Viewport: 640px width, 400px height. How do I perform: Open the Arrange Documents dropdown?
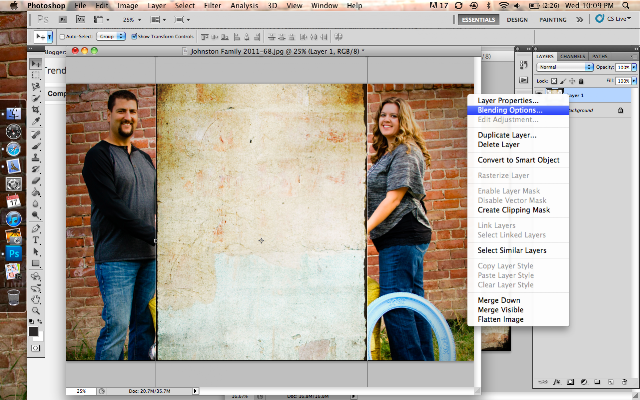158,20
